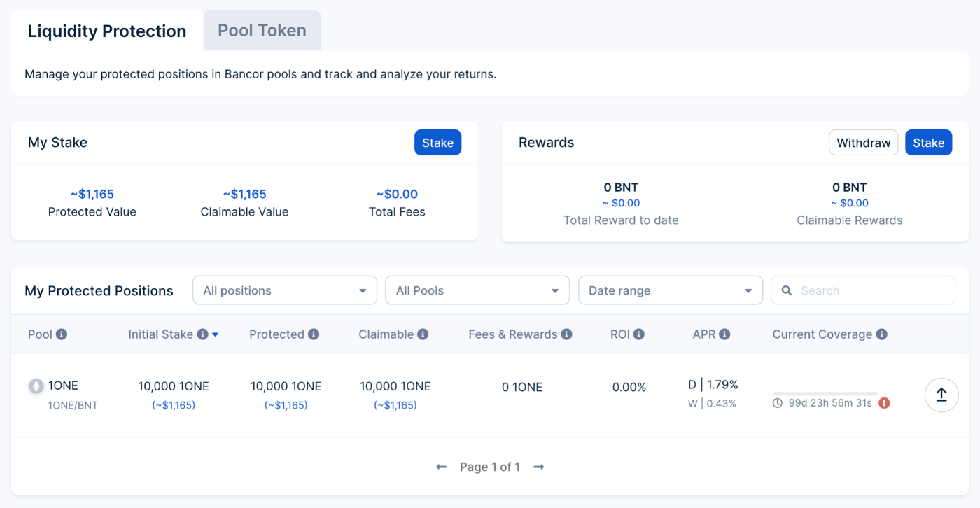Click 0 BNT above Total Reward to date
Image resolution: width=980 pixels, height=508 pixels.
[621, 188]
